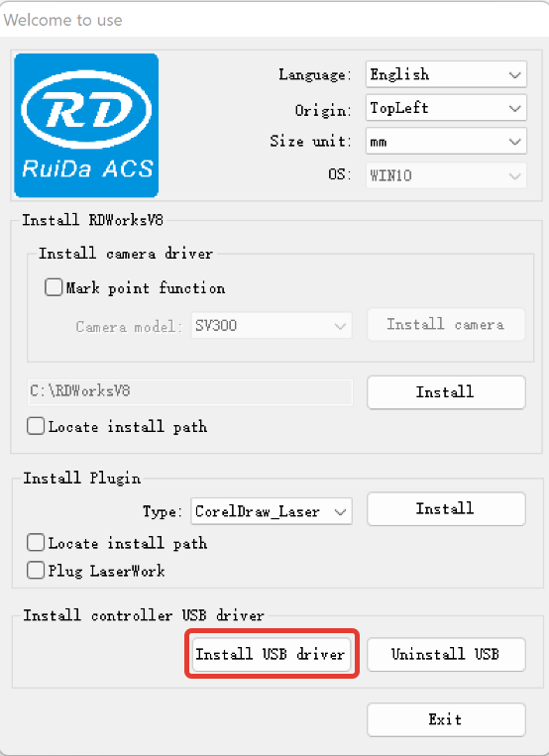Expand the plugin Type dropdown CorelDraw_Laser
549x756 pixels.
coord(272,511)
